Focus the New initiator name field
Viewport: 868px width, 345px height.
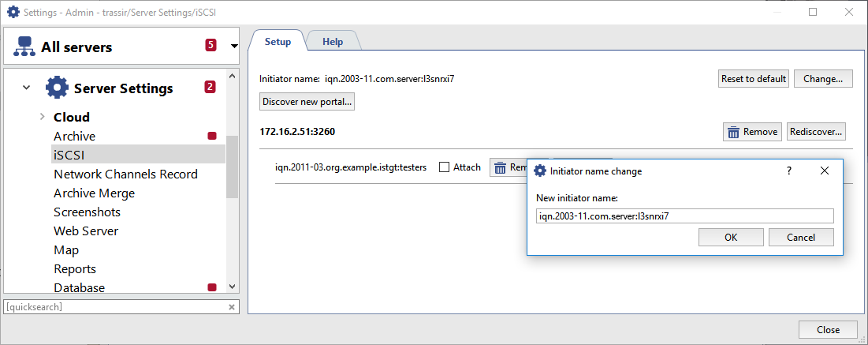tap(684, 216)
